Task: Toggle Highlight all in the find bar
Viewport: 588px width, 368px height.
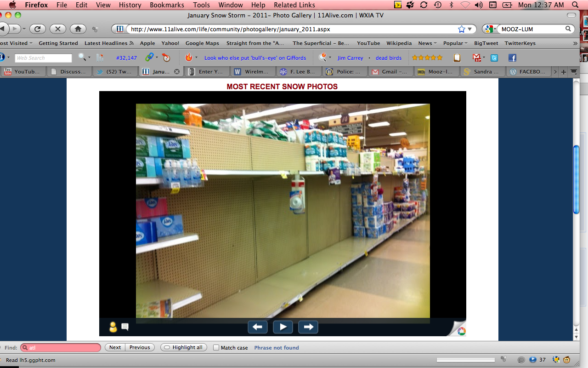Action: (183, 348)
